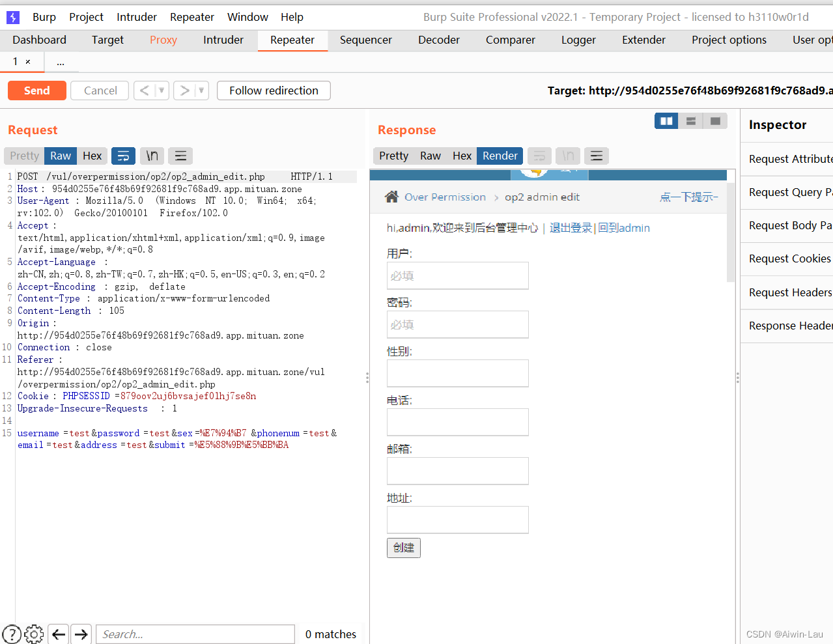Click the home icon in rendered breadcrumb

click(391, 197)
